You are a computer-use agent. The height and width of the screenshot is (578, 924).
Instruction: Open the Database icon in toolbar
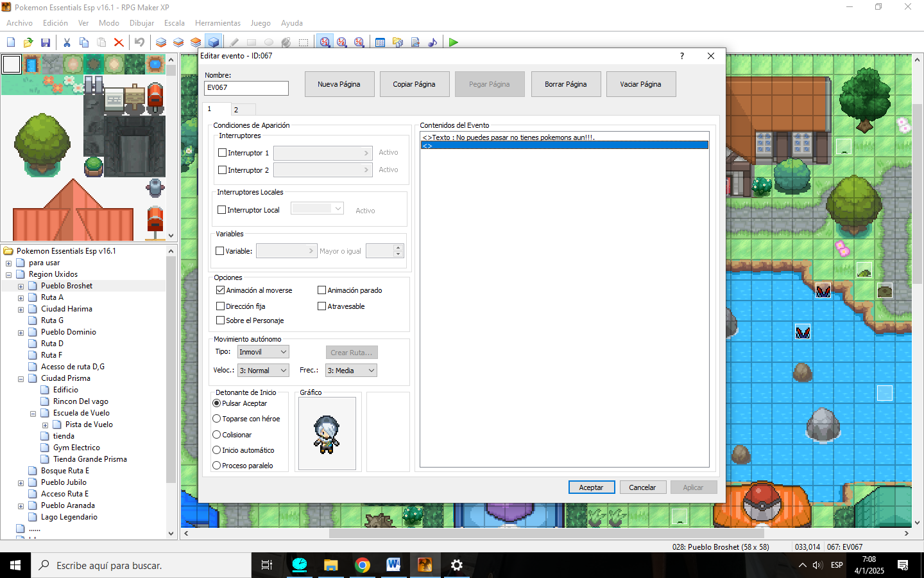pyautogui.click(x=380, y=42)
